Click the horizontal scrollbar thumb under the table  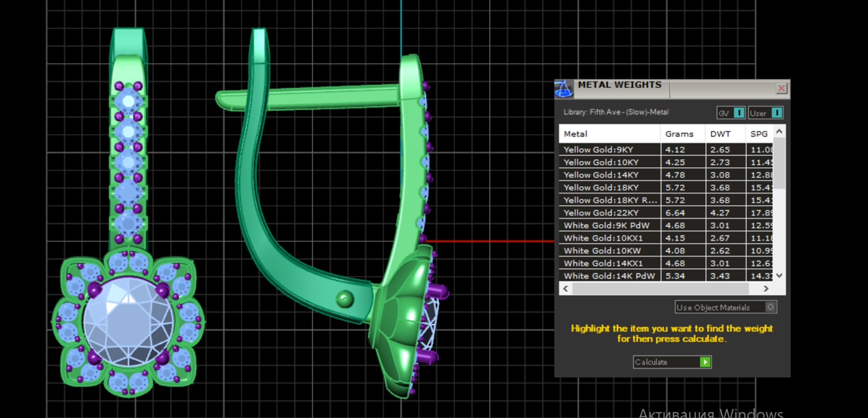[x=660, y=288]
